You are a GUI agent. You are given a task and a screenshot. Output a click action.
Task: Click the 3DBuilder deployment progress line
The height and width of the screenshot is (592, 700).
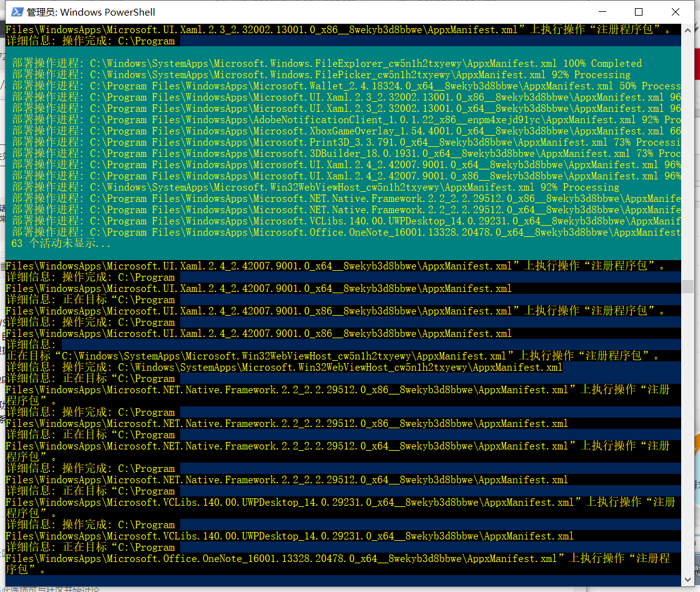tap(347, 153)
